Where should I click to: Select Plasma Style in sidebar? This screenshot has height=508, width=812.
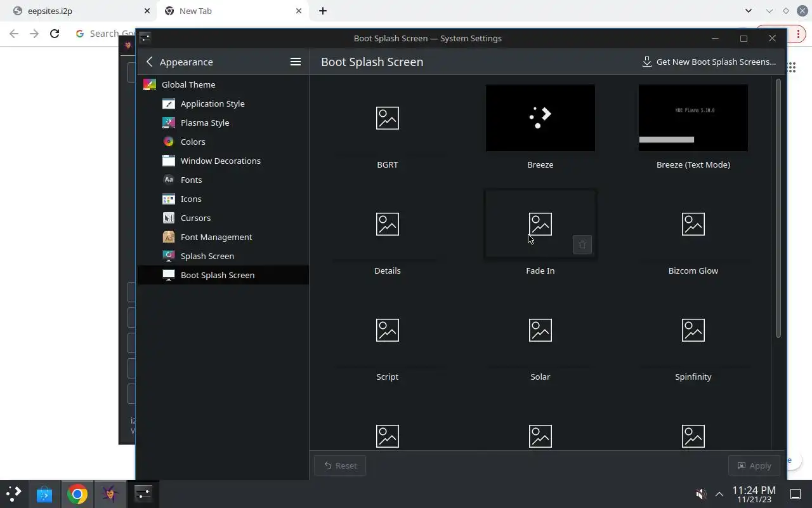(x=223, y=123)
